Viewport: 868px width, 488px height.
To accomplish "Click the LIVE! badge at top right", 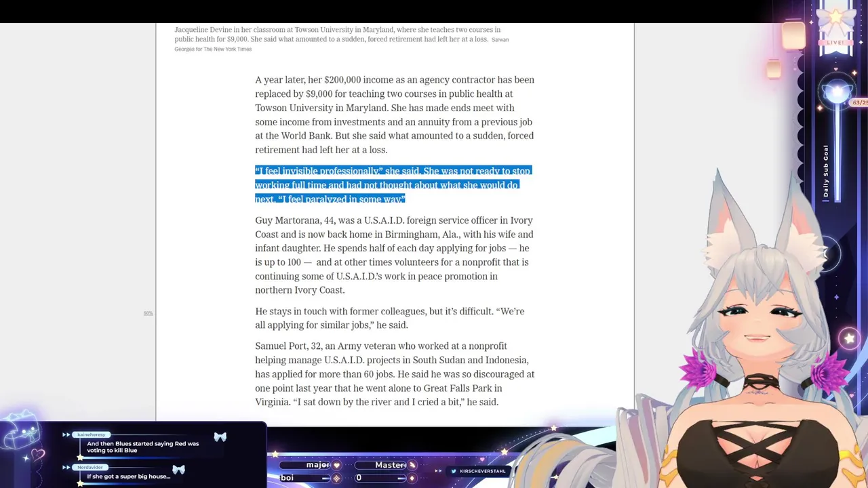I will (x=835, y=43).
